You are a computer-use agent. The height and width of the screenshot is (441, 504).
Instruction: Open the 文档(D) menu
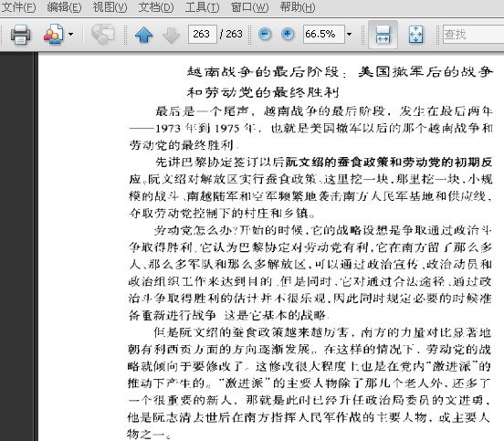point(156,7)
